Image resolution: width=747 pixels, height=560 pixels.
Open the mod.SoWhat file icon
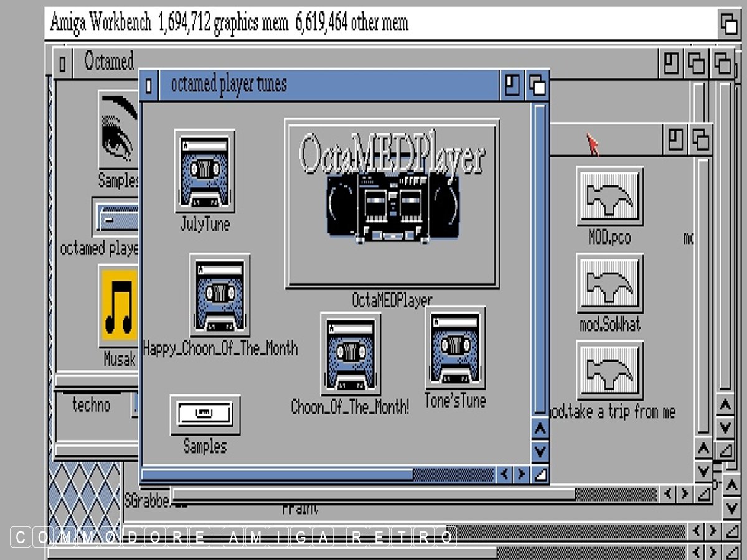[x=609, y=283]
